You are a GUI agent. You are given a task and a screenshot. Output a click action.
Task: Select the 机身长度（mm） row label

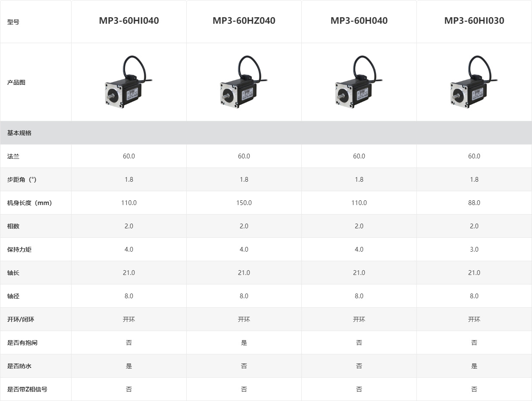coord(30,203)
